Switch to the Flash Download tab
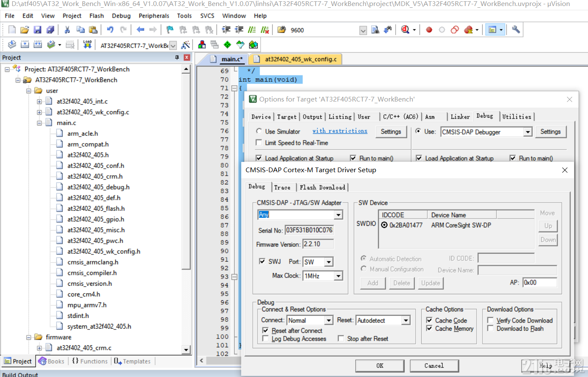This screenshot has width=588, height=377. pyautogui.click(x=322, y=187)
